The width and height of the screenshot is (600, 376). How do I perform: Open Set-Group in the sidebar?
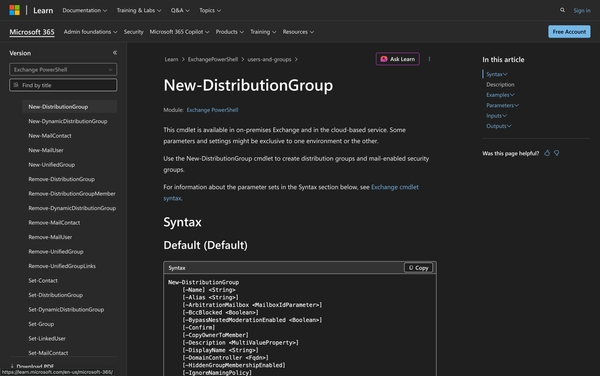tap(41, 324)
